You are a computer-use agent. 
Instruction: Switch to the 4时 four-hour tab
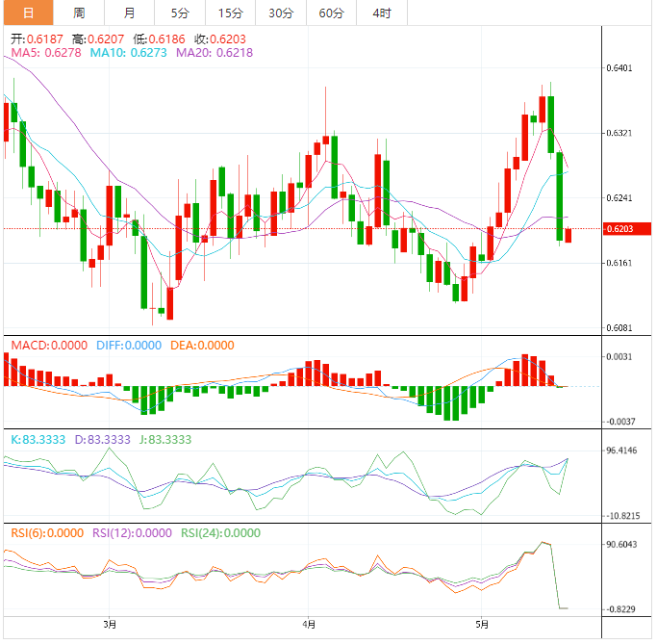[382, 13]
